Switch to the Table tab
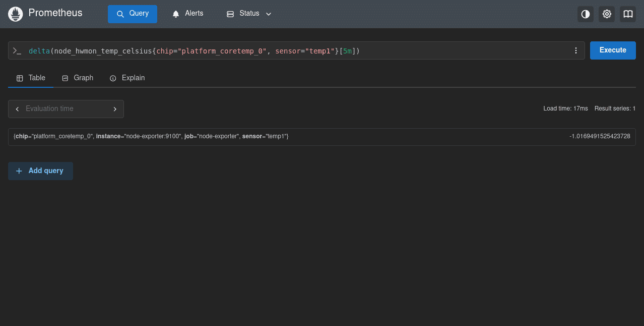Viewport: 644px width, 326px height. pyautogui.click(x=31, y=78)
